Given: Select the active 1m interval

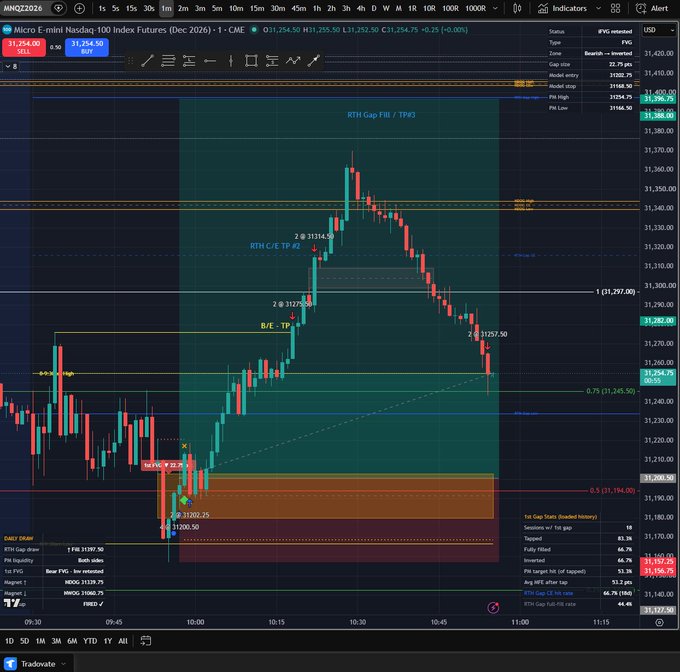Looking at the screenshot, I should (x=166, y=8).
